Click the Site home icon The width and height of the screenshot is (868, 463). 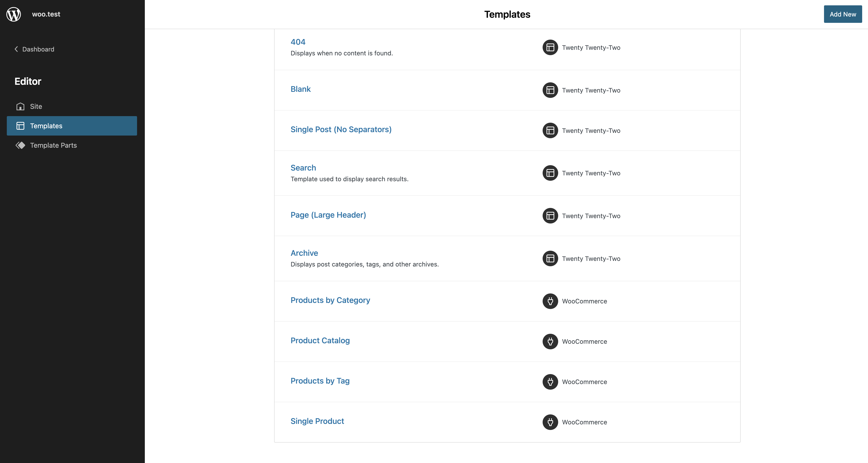tap(20, 106)
